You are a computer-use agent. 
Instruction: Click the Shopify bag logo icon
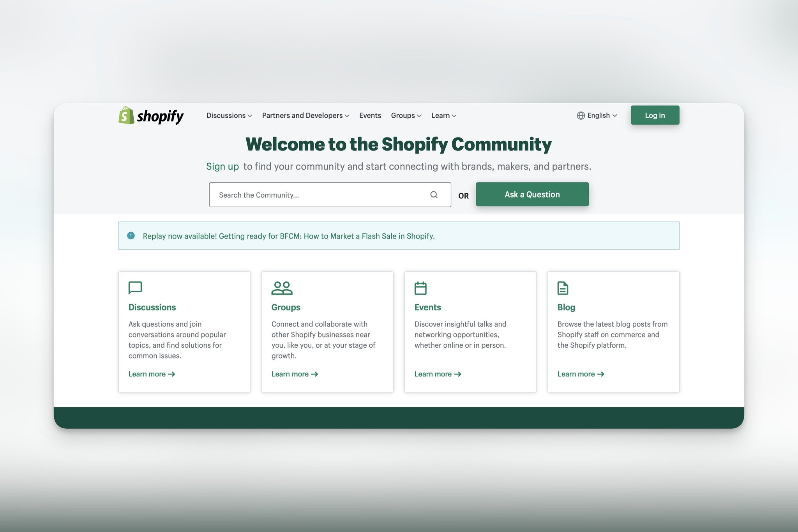click(x=125, y=115)
